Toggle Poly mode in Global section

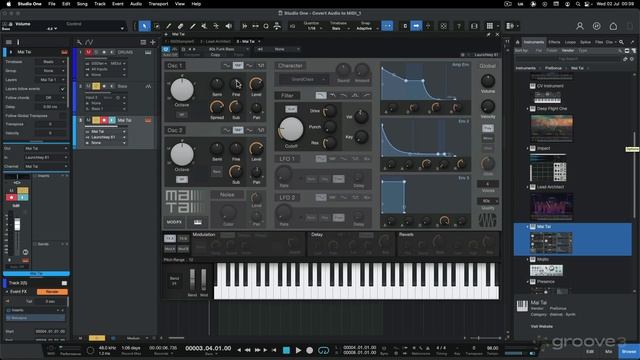point(488,129)
